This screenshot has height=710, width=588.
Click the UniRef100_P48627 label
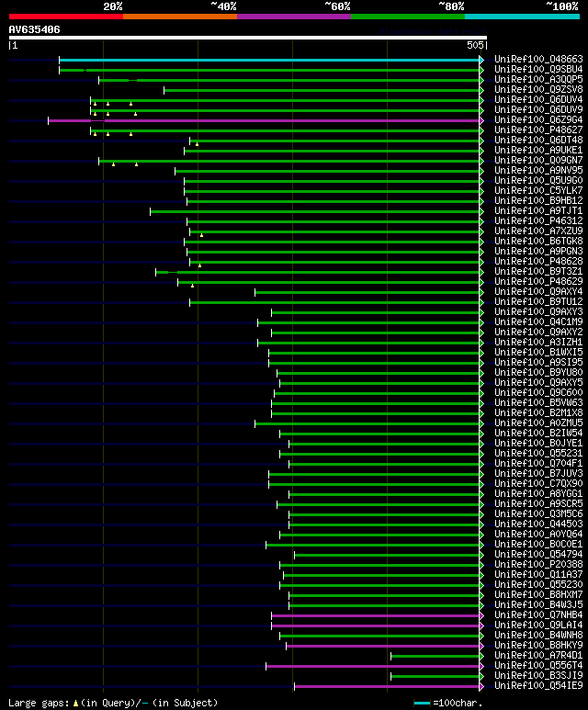tap(538, 130)
